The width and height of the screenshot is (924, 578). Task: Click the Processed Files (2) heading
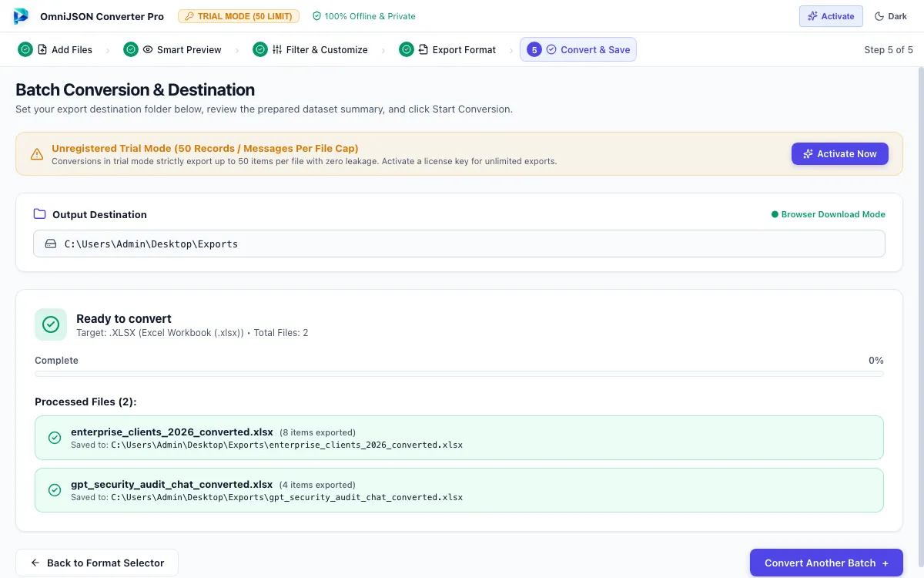[85, 402]
